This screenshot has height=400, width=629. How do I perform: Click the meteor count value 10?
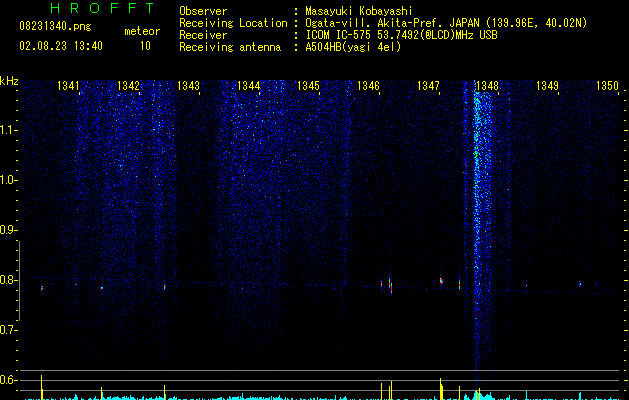[x=145, y=46]
